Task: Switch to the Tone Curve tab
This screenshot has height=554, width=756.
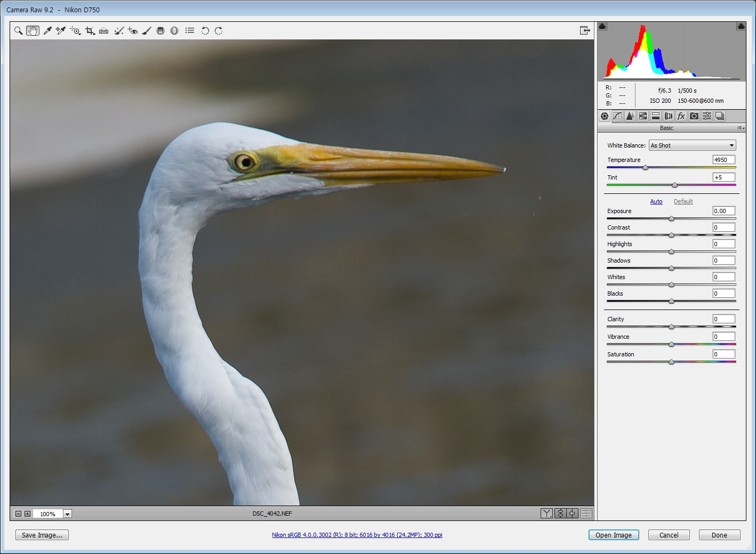Action: [617, 116]
